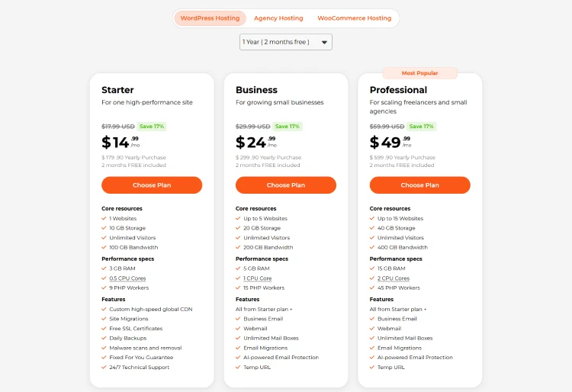Click the Professional 2 CPU Cores link

click(x=394, y=278)
